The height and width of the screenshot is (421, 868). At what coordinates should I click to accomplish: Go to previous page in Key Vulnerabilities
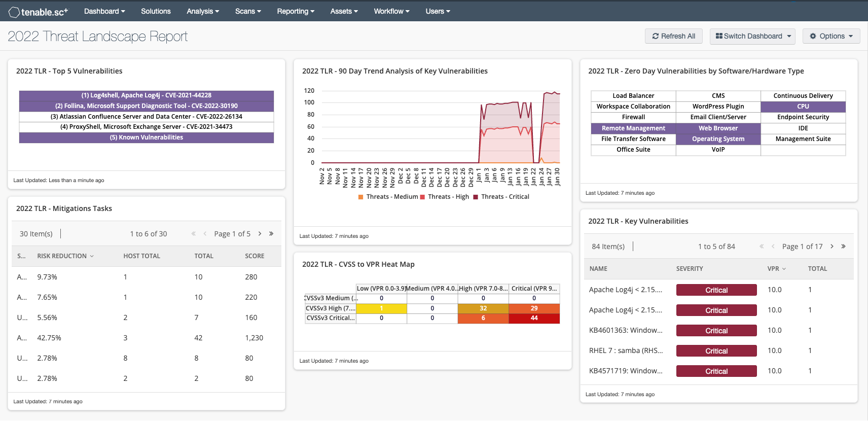tap(773, 247)
